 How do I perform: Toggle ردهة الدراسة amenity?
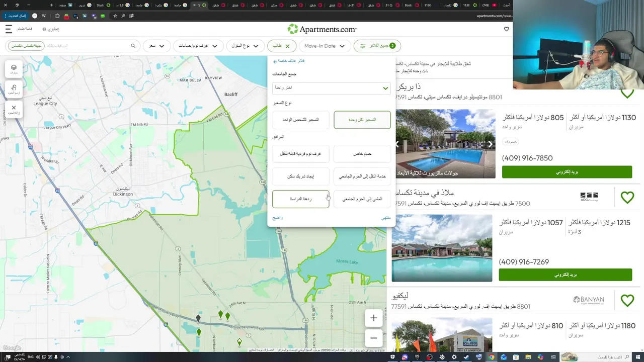coord(300,199)
